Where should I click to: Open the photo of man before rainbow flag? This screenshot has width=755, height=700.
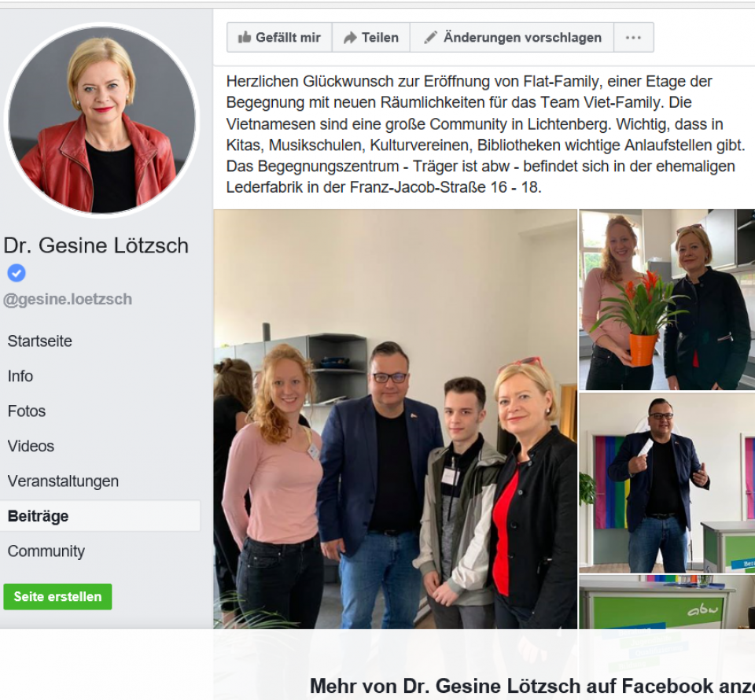(x=667, y=483)
